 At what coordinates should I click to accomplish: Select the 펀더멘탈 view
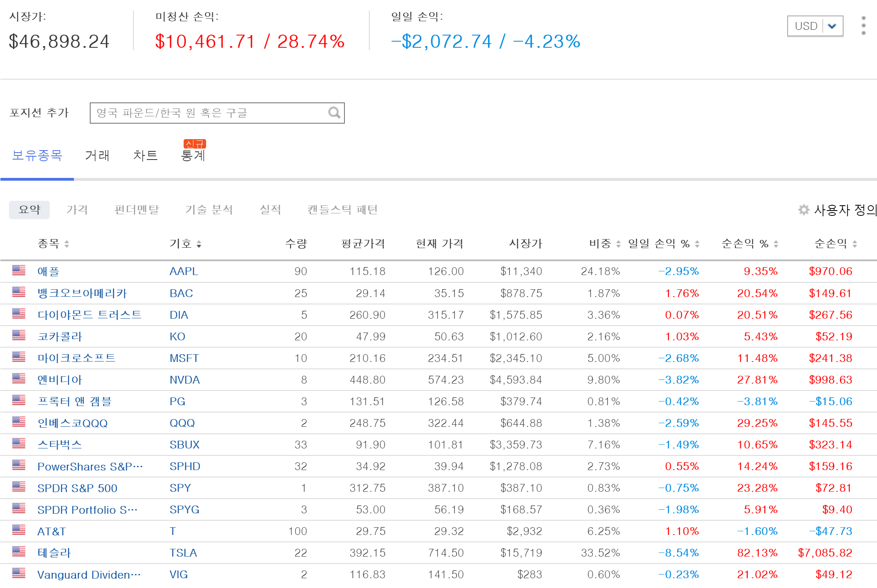137,210
